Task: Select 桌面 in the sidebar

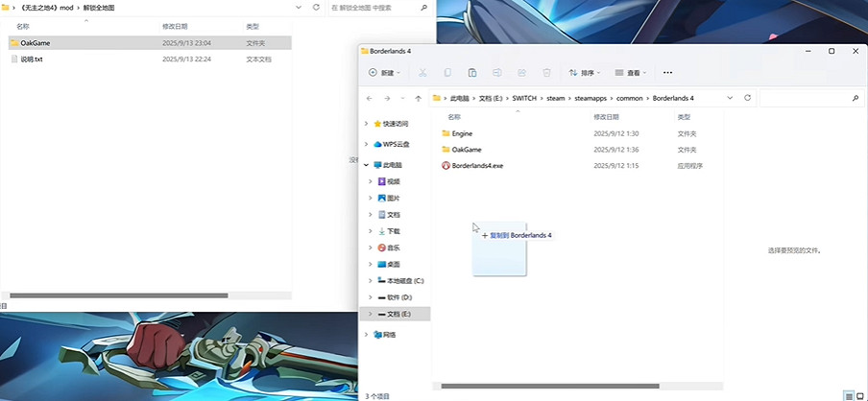Action: coord(389,265)
